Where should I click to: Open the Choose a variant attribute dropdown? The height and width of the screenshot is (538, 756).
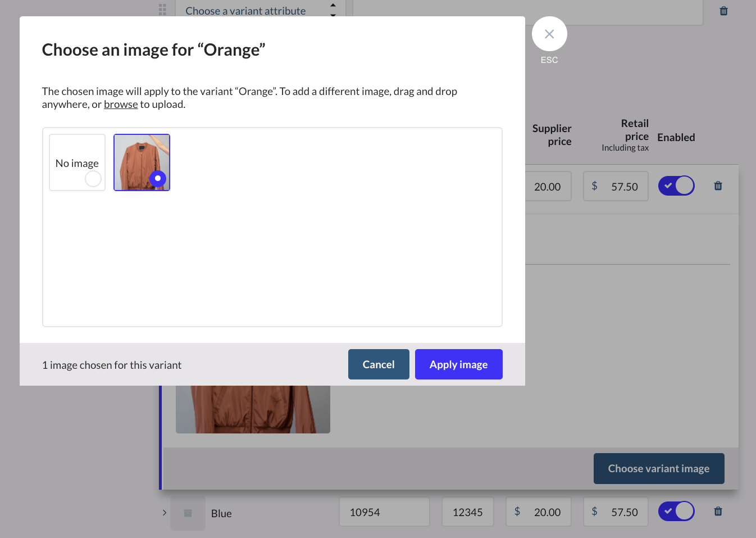260,10
